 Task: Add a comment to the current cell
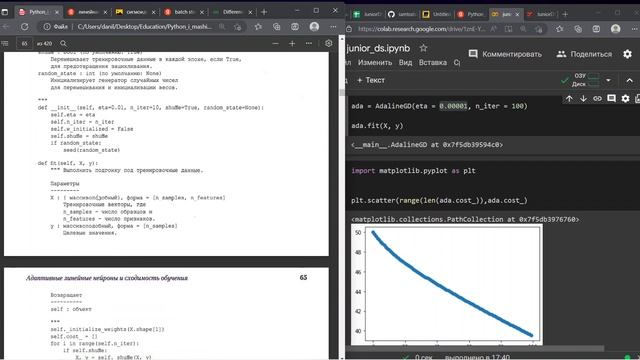click(611, 98)
